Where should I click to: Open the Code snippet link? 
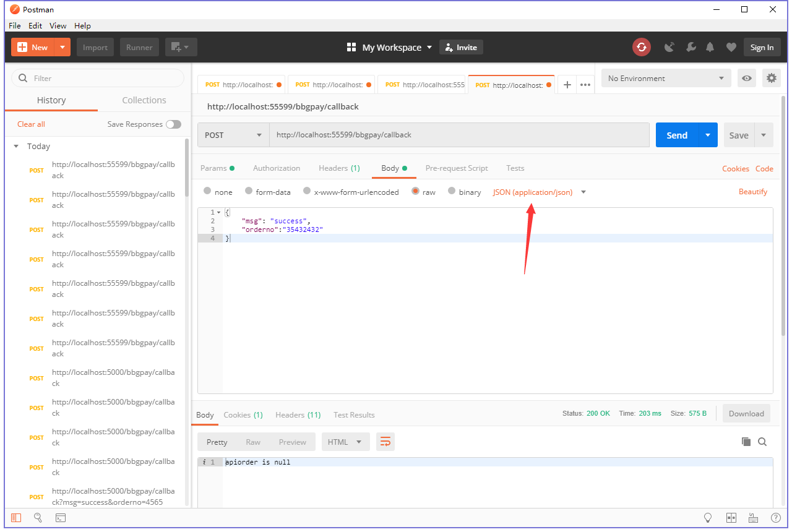tap(764, 168)
